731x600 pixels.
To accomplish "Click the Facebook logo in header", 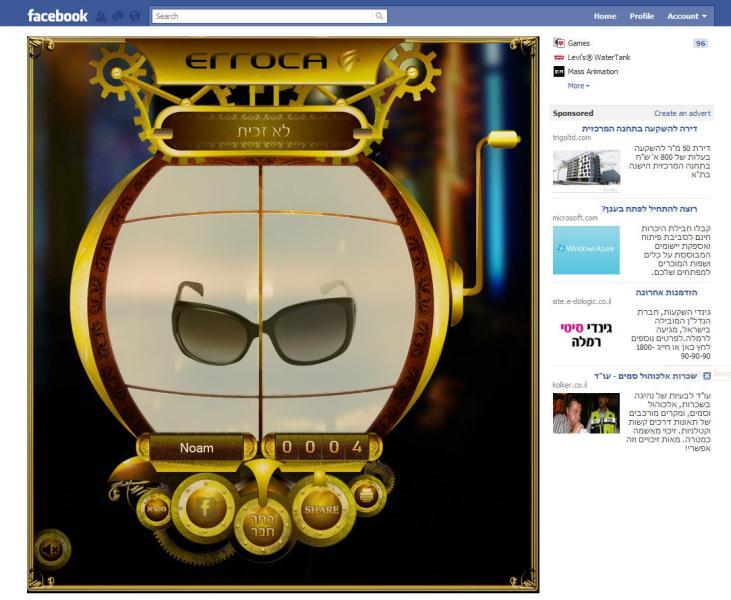I will [57, 16].
